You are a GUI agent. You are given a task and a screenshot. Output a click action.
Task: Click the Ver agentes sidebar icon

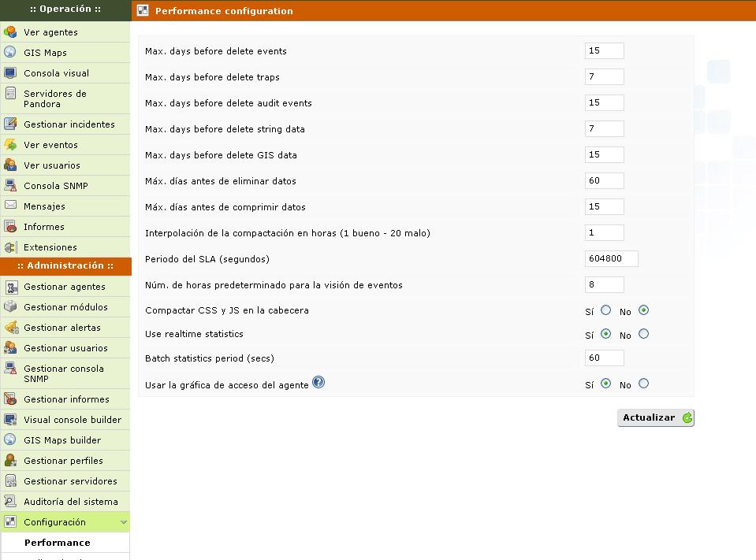pos(10,32)
